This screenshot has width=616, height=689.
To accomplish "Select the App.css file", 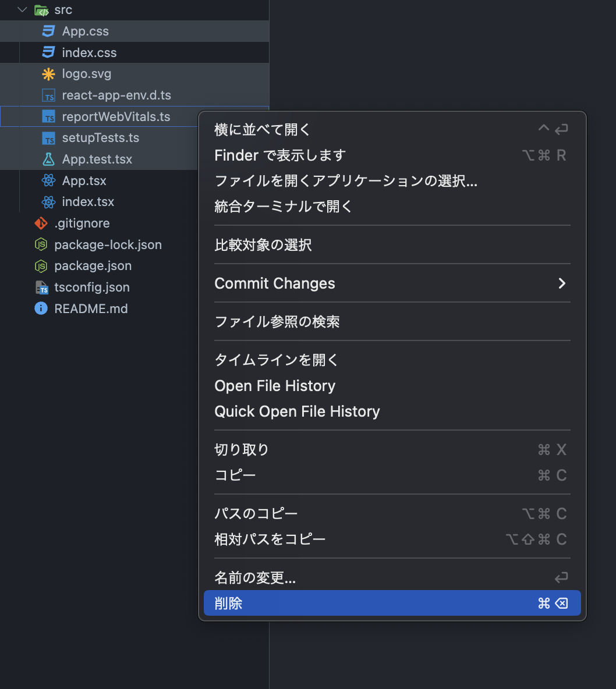I will tap(86, 31).
